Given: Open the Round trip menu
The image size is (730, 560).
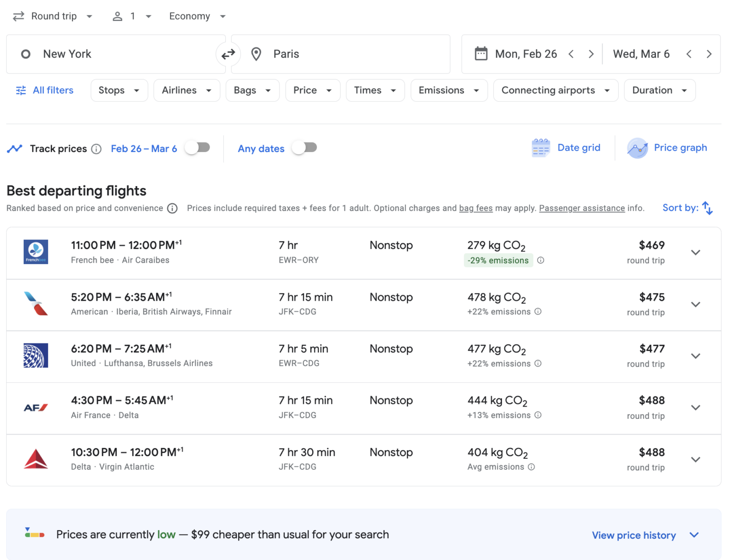Looking at the screenshot, I should 53,16.
